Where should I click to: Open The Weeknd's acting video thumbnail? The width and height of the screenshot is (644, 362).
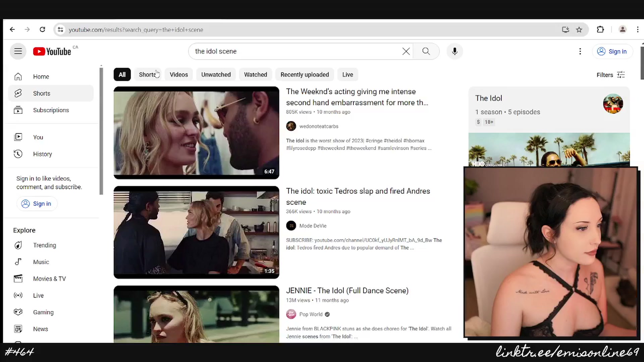pyautogui.click(x=196, y=133)
